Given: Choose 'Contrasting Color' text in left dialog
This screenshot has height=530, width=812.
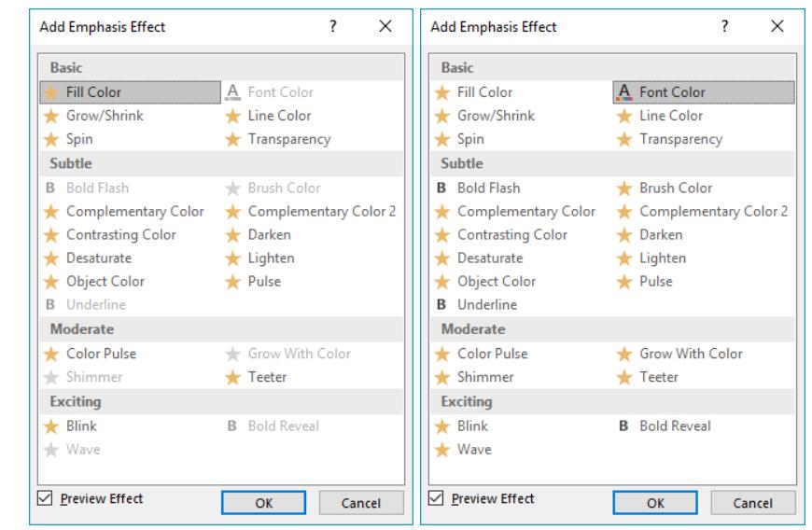Looking at the screenshot, I should point(121,234).
